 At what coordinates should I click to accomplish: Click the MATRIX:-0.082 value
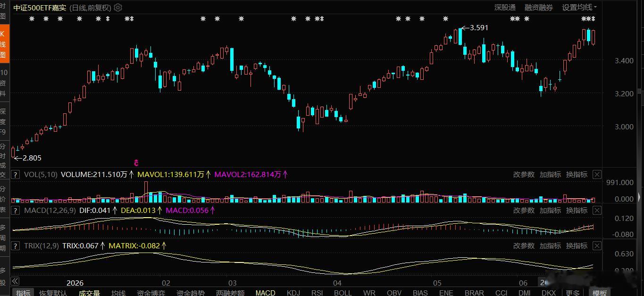coord(134,245)
